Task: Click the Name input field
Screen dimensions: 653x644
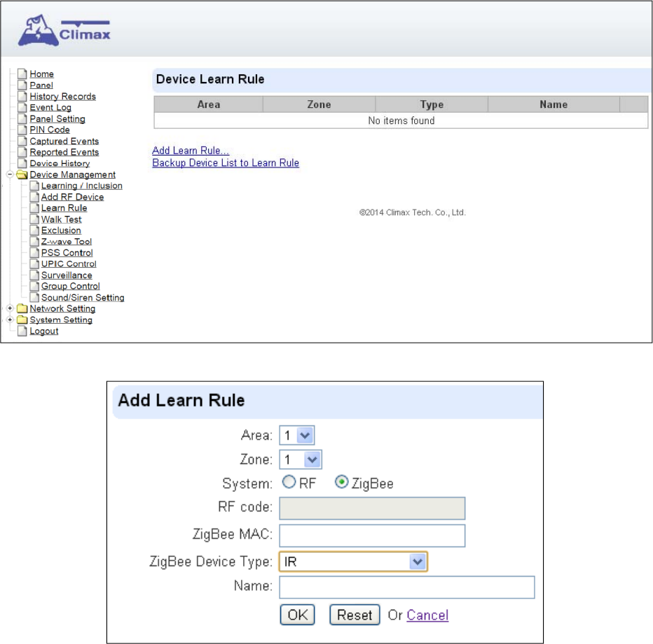Action: tap(407, 587)
